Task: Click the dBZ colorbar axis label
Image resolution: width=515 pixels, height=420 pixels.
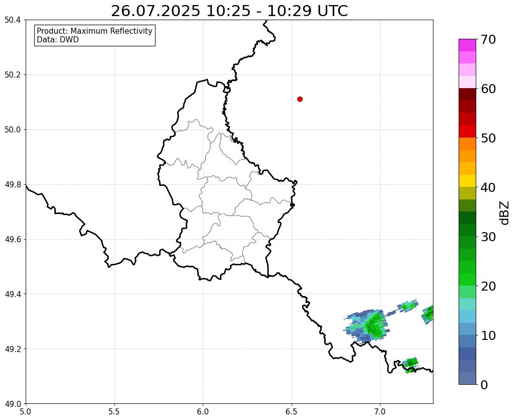Action: (x=505, y=213)
